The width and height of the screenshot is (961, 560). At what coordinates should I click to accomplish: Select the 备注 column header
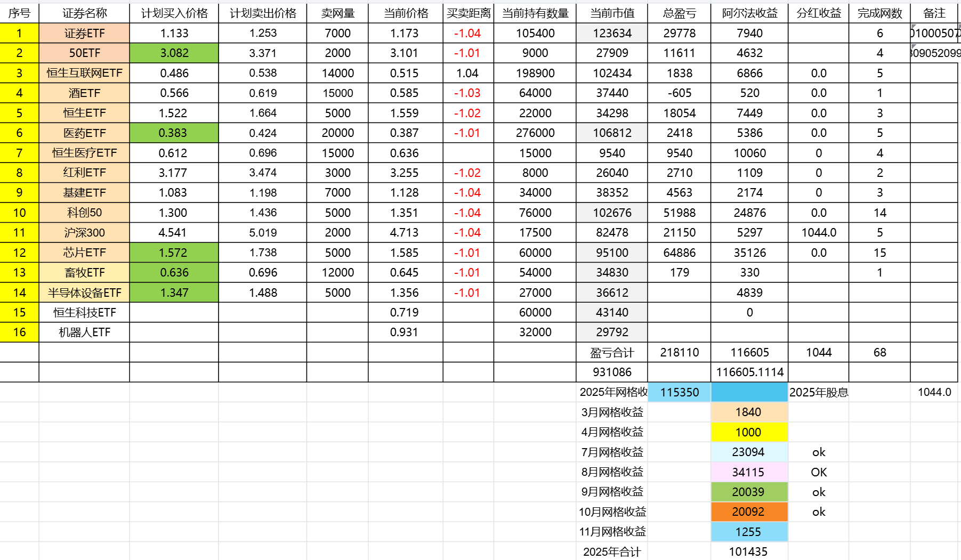[934, 13]
